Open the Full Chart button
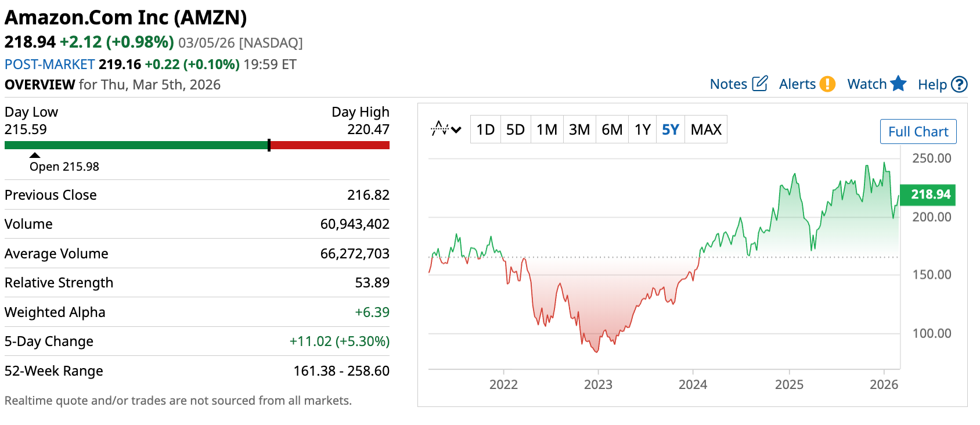Viewport: 980px width, 425px height. click(918, 132)
